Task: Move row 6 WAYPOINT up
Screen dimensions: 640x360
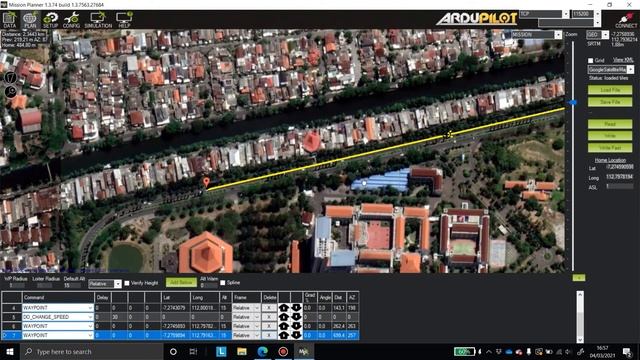Action: pyautogui.click(x=284, y=326)
